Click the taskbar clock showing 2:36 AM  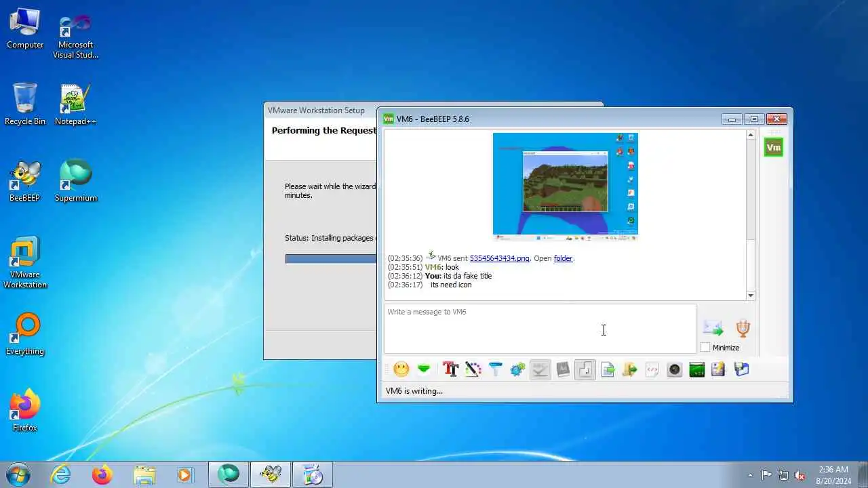click(833, 475)
